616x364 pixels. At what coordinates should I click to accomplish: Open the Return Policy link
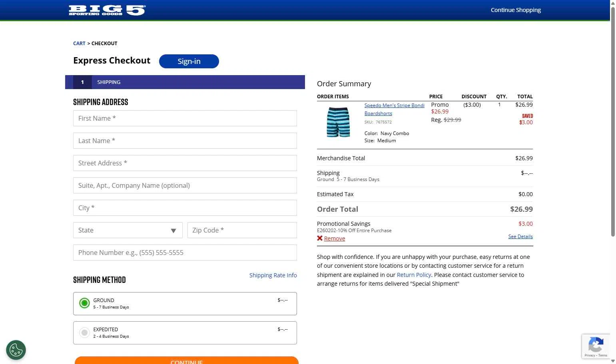coord(414,275)
